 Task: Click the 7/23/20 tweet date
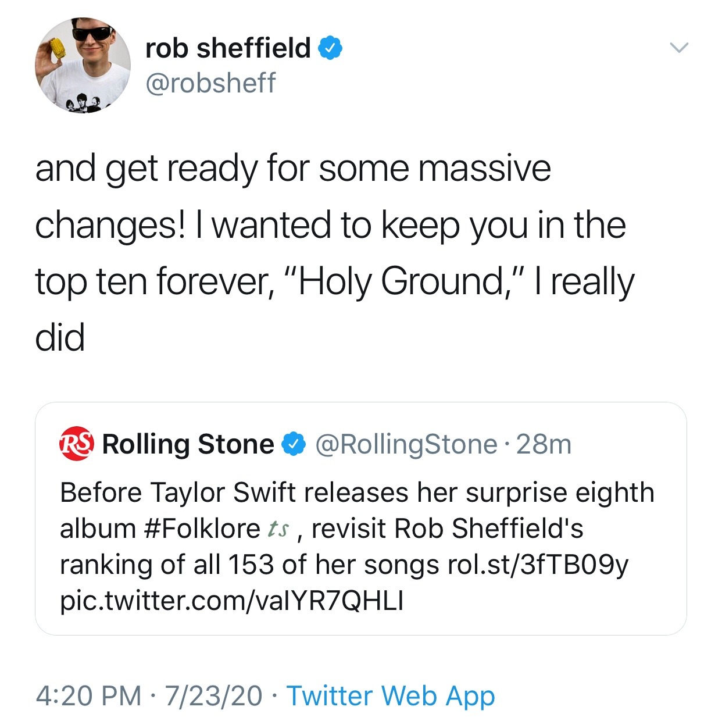tap(213, 695)
